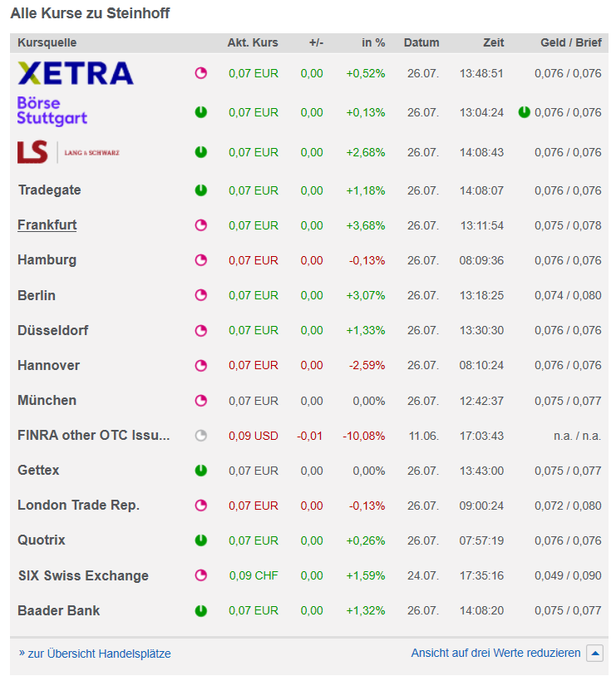This screenshot has height=676, width=616.
Task: Click the green icon before Stuttgart Geld/Brief
Action: pyautogui.click(x=524, y=112)
